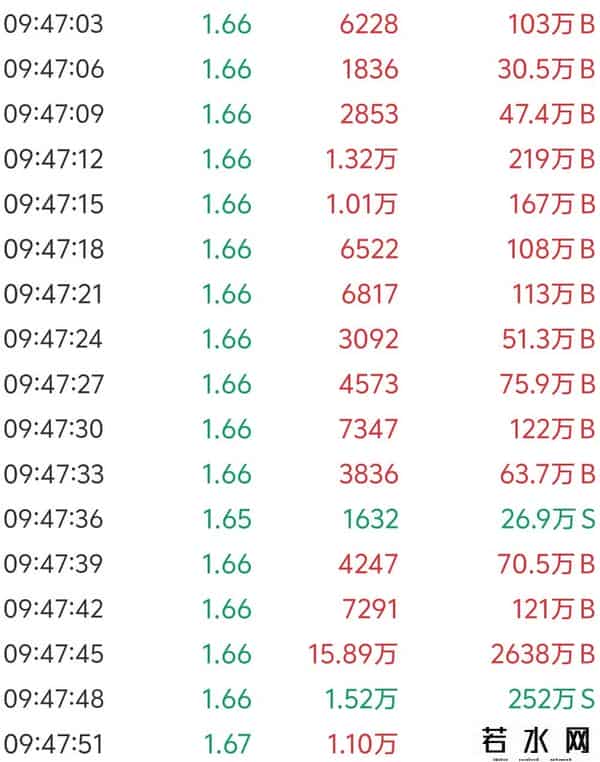This screenshot has width=600, height=762.
Task: Click the volume value 7347
Action: pyautogui.click(x=369, y=429)
